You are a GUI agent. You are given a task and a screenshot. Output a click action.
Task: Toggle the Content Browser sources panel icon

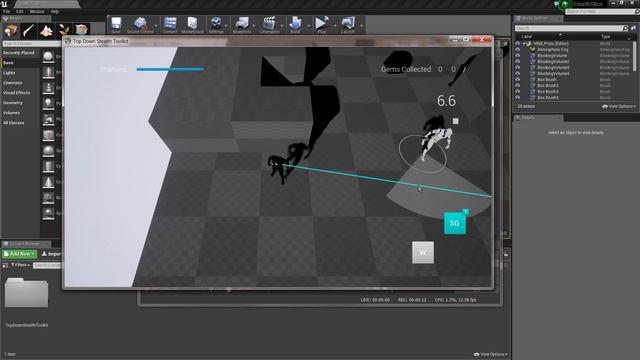(x=5, y=265)
